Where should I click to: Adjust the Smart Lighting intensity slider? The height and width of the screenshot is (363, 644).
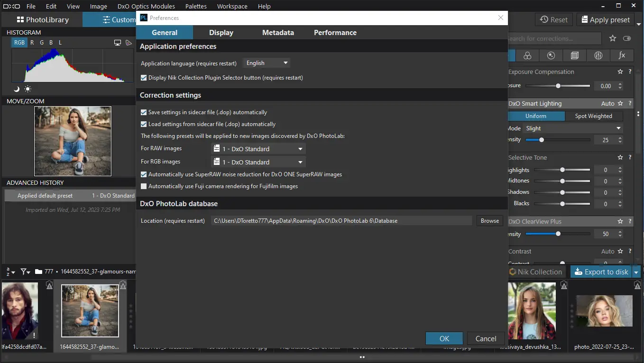(542, 140)
